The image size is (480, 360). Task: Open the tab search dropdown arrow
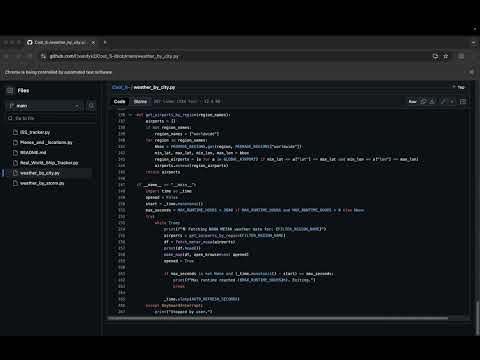474,43
